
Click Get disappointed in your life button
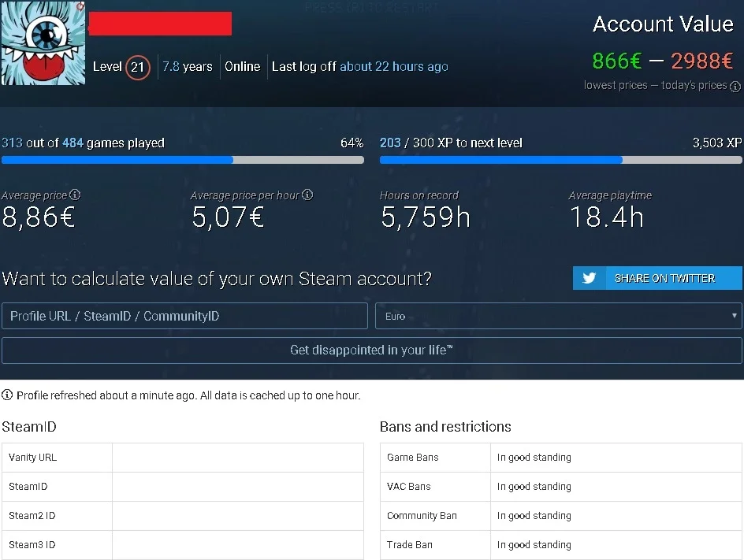coord(371,350)
